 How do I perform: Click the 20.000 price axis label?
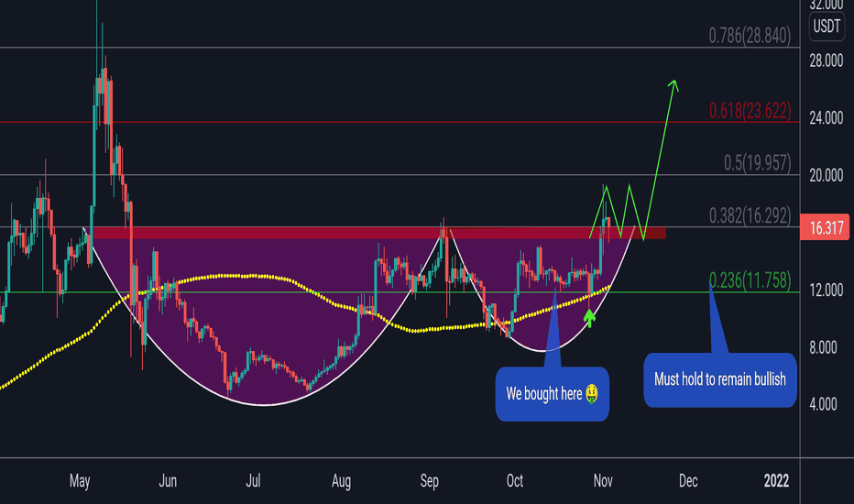tap(826, 175)
